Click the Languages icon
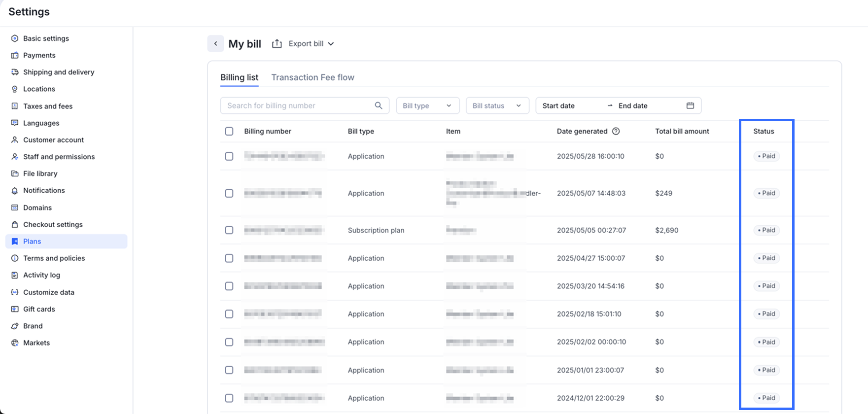This screenshot has height=414, width=868. coord(15,123)
